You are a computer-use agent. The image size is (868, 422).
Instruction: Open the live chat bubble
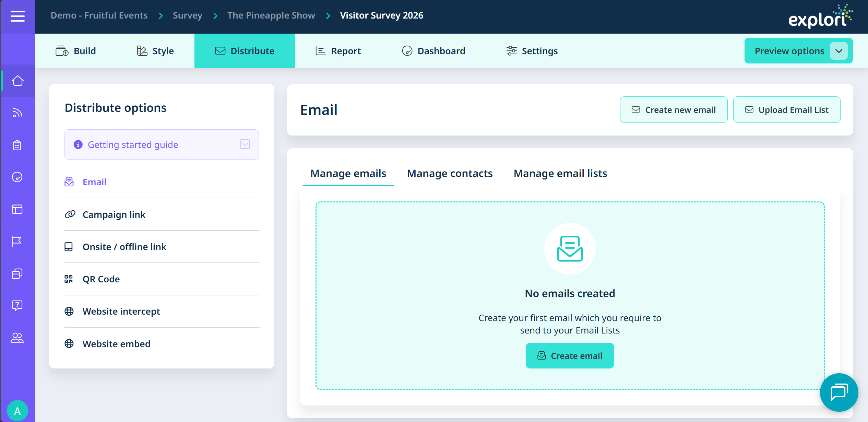(x=839, y=392)
